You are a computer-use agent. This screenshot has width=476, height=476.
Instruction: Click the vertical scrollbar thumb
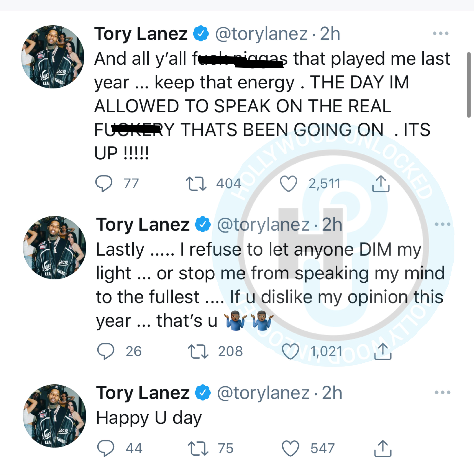(x=469, y=85)
